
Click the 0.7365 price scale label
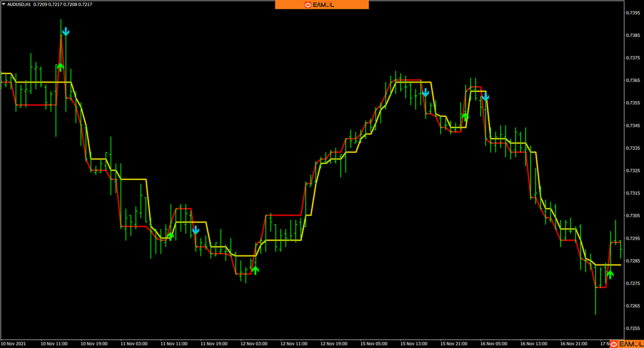coord(633,80)
